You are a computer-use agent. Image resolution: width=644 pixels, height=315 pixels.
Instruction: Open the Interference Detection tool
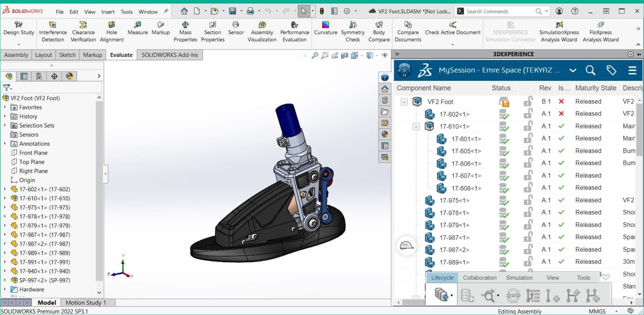pyautogui.click(x=52, y=29)
